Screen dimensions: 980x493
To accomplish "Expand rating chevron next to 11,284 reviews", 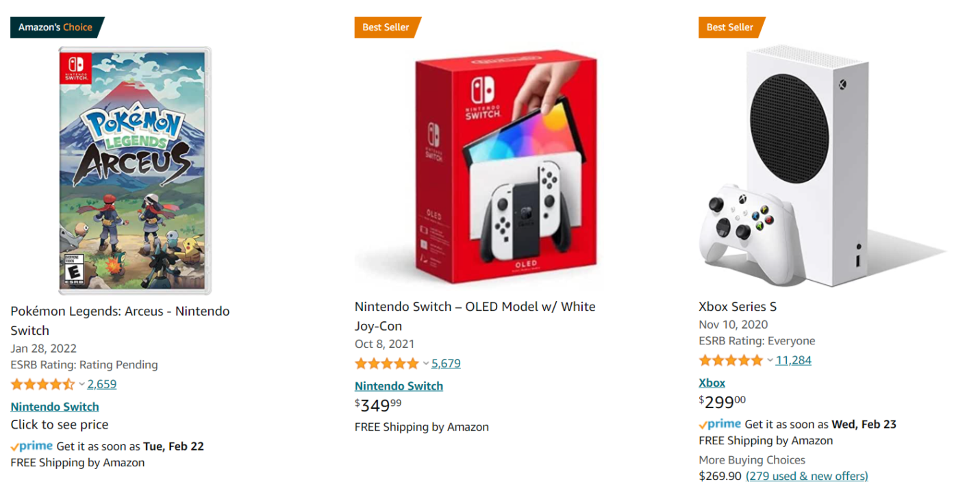I will click(770, 360).
